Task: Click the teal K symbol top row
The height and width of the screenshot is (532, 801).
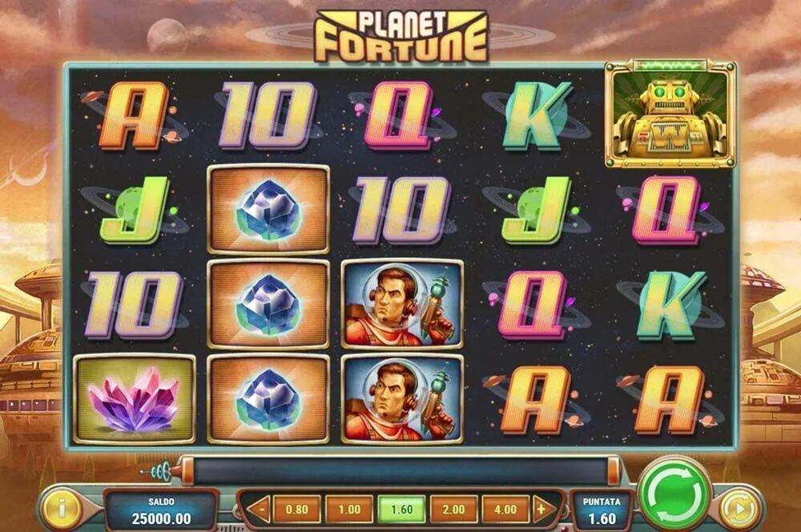Action: (535, 115)
